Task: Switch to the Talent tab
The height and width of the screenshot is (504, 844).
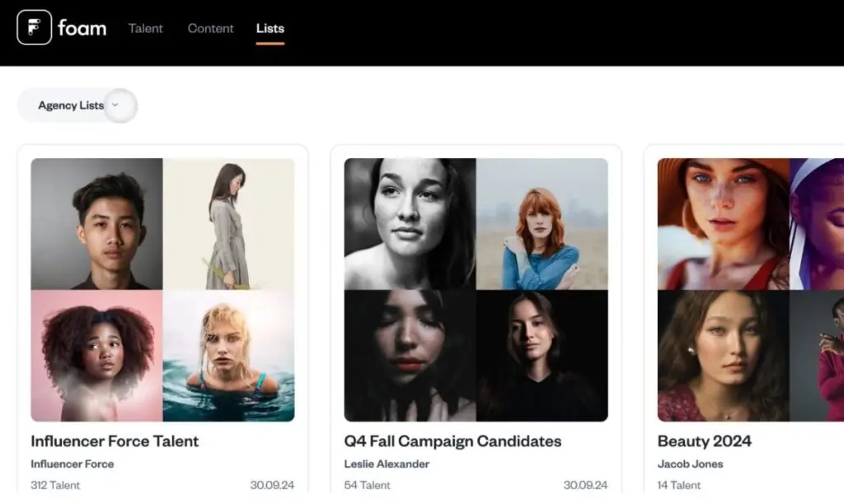Action: (145, 28)
